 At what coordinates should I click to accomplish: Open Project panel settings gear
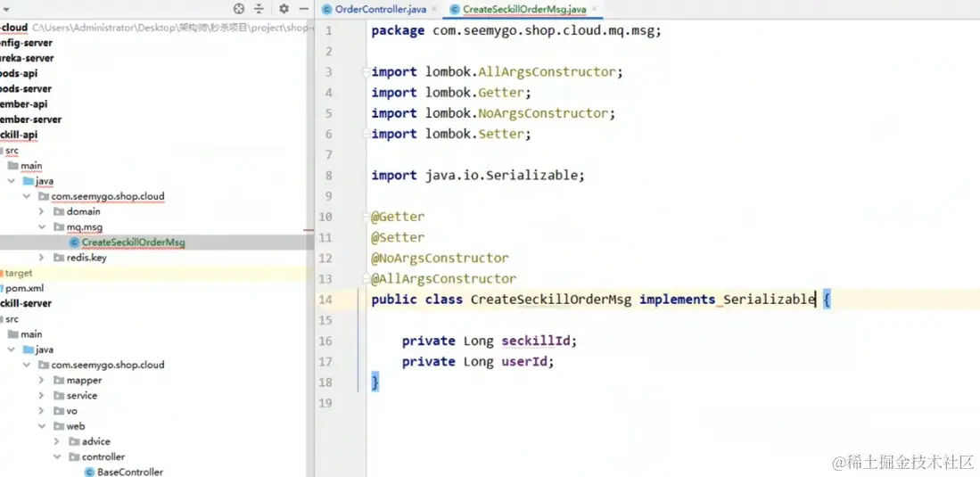coord(284,9)
